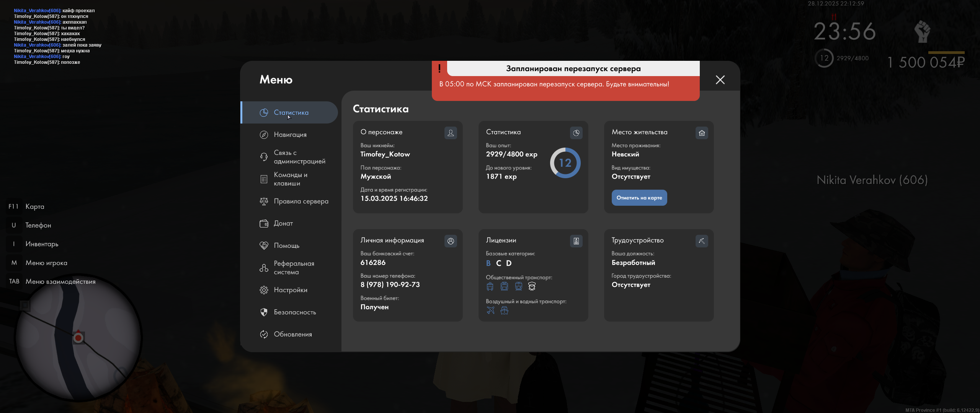Viewport: 980px width, 413px height.
Task: Open Настройки in the menu
Action: tap(290, 290)
